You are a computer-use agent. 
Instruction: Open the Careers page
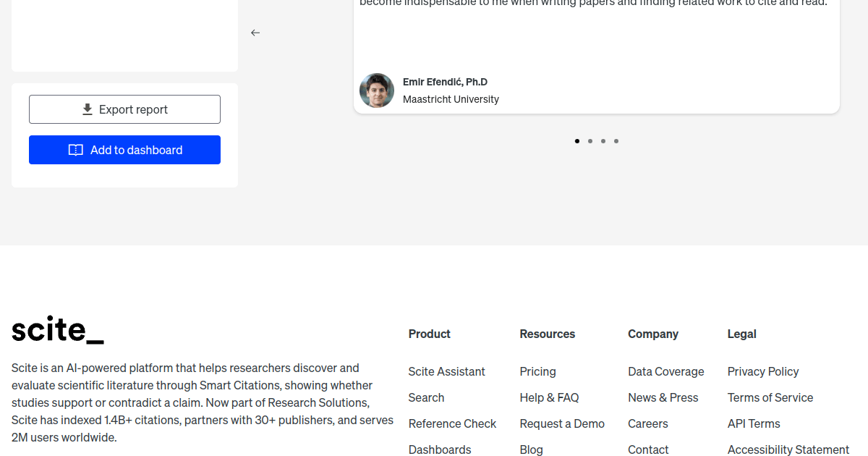[x=647, y=423]
